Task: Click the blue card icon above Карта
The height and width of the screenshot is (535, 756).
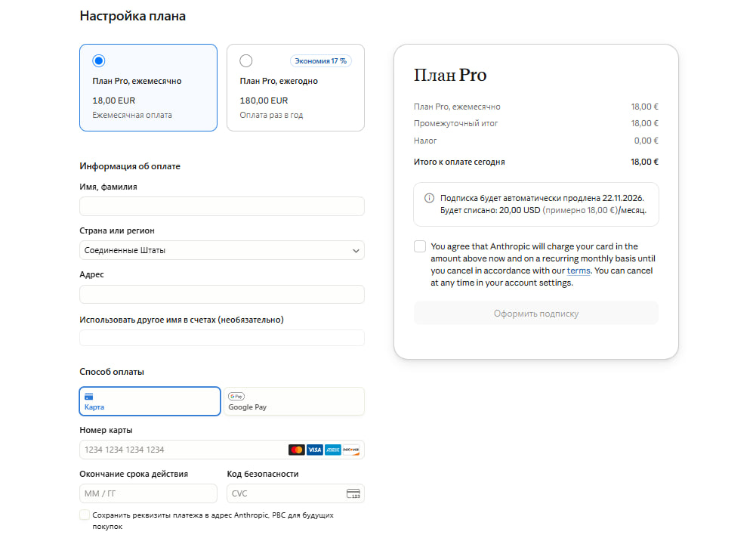Action: [x=88, y=397]
